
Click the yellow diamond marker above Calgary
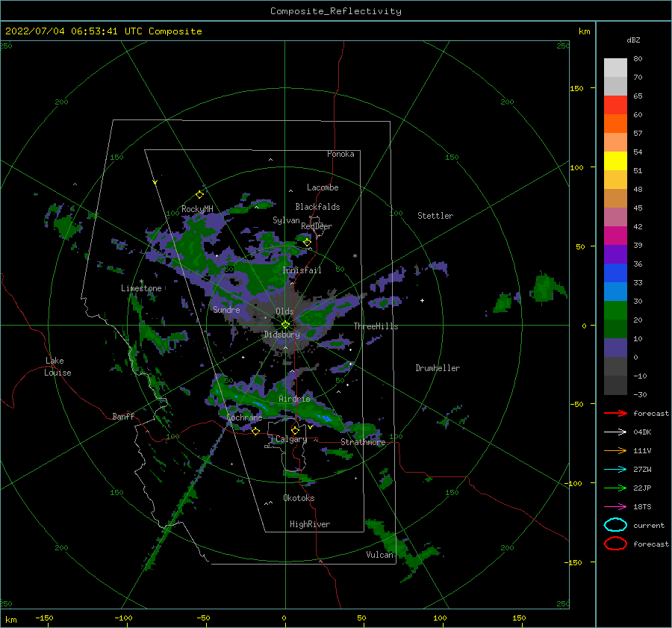pyautogui.click(x=295, y=430)
